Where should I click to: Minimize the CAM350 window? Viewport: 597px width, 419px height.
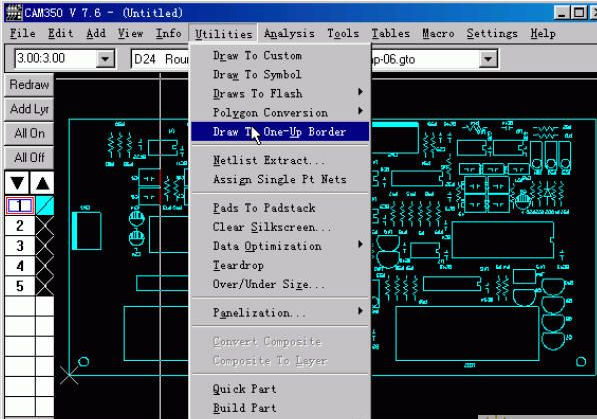pyautogui.click(x=562, y=13)
